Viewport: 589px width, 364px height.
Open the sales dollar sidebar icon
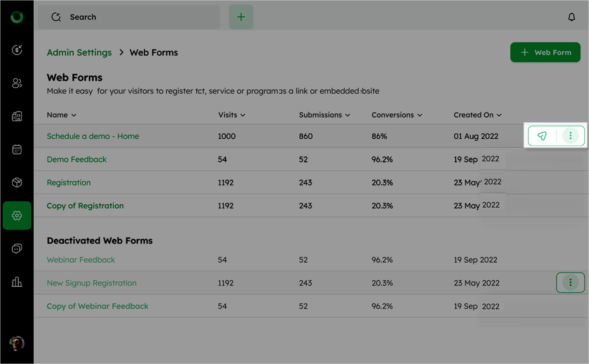(17, 50)
